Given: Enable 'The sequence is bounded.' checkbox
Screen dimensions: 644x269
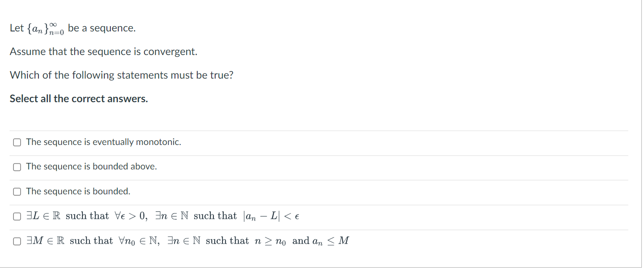Looking at the screenshot, I should point(17,192).
